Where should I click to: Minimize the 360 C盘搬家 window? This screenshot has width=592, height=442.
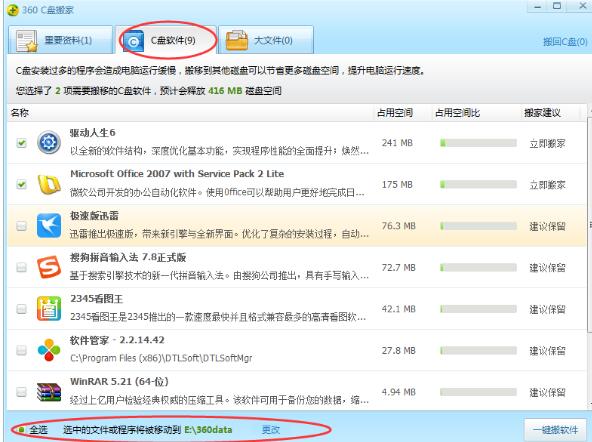pyautogui.click(x=538, y=6)
